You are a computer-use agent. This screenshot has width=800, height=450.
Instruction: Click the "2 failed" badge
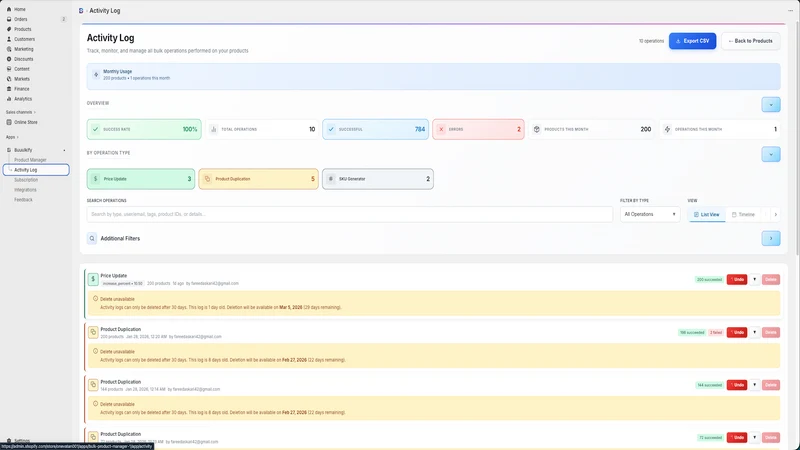[716, 333]
